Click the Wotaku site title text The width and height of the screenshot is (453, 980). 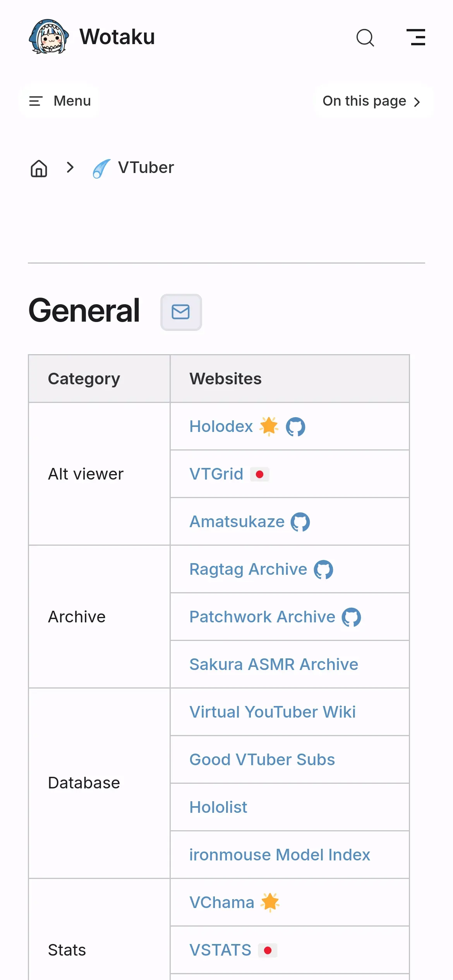click(x=117, y=37)
